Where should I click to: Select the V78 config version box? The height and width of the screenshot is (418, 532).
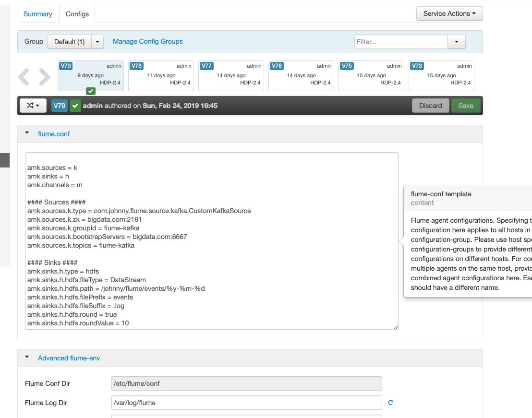(x=161, y=75)
